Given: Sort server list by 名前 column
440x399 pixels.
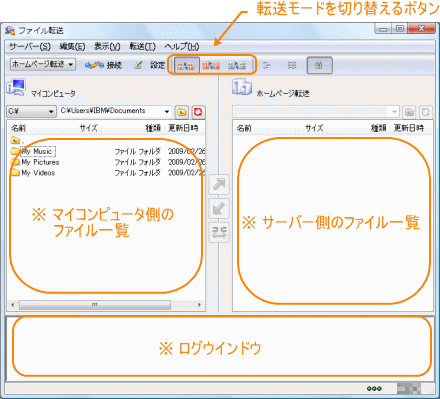Looking at the screenshot, I should [x=244, y=128].
